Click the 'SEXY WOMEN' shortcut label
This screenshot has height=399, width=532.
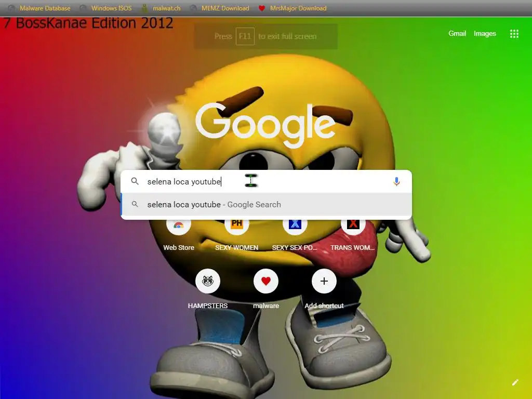[237, 248]
